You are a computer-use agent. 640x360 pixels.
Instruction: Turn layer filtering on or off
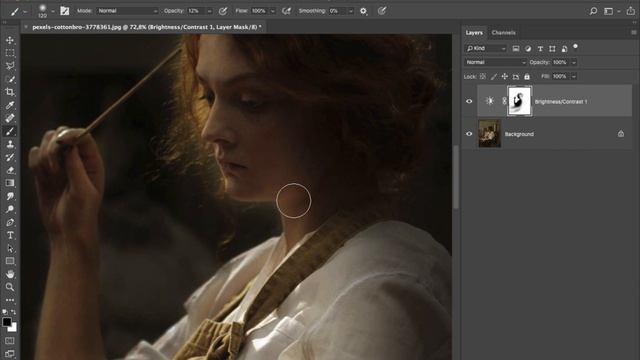click(x=576, y=47)
